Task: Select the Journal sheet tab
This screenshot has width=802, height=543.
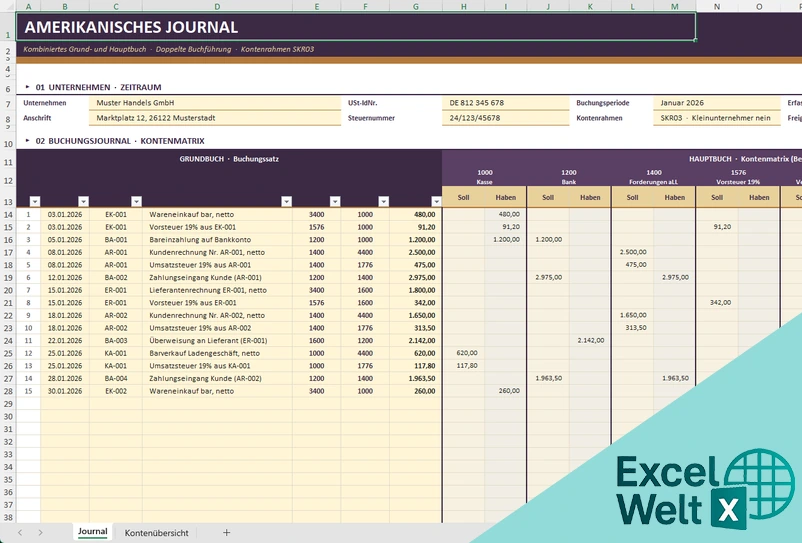Action: coord(93,532)
